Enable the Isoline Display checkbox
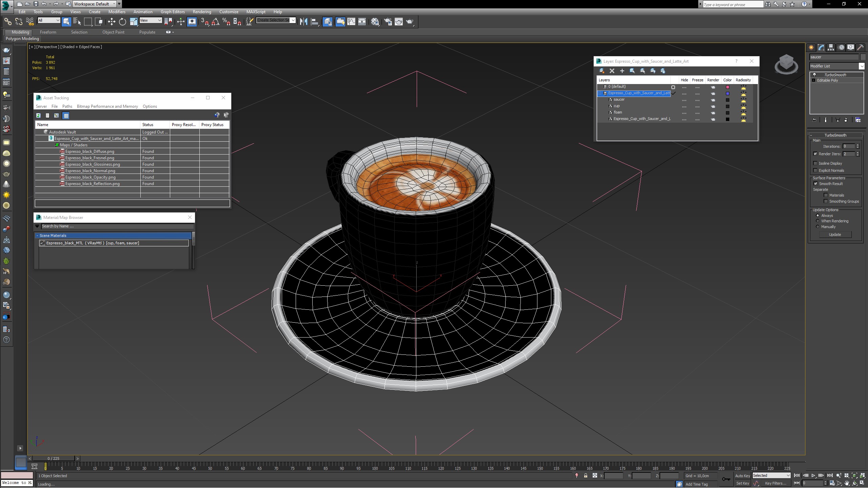Viewport: 868px width, 488px height. pos(815,163)
